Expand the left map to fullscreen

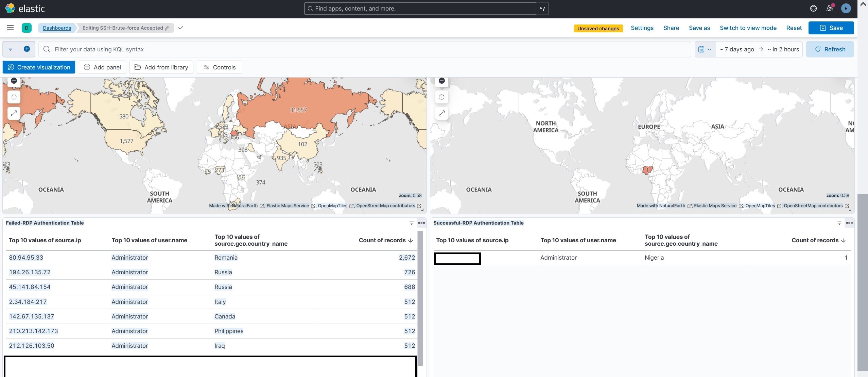(x=14, y=113)
